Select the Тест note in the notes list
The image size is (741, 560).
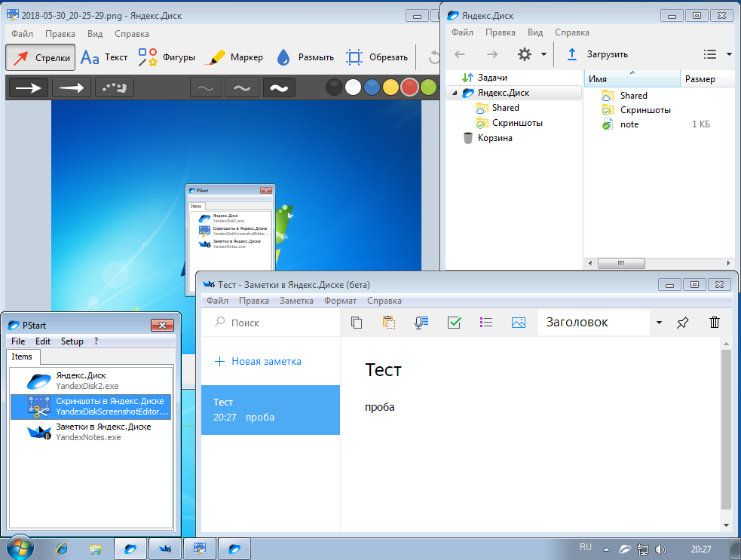[271, 410]
